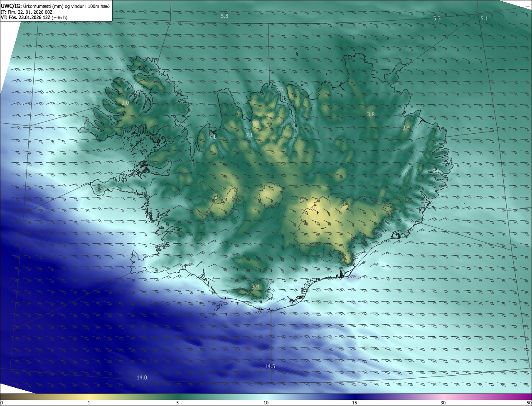Click the 8.1 value in the Westfjords
This screenshot has width=532, height=406.
(137, 86)
